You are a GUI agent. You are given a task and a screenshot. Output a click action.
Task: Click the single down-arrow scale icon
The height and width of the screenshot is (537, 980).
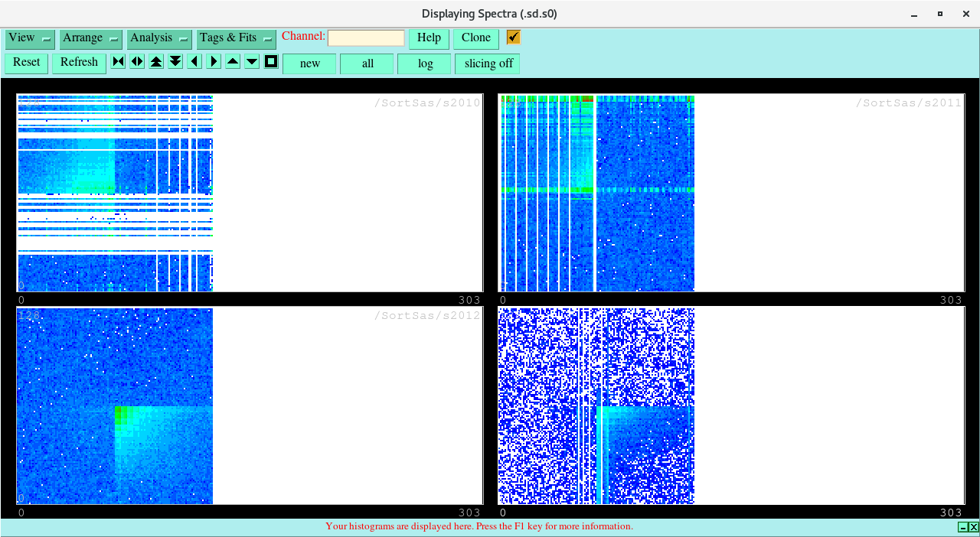pyautogui.click(x=251, y=61)
